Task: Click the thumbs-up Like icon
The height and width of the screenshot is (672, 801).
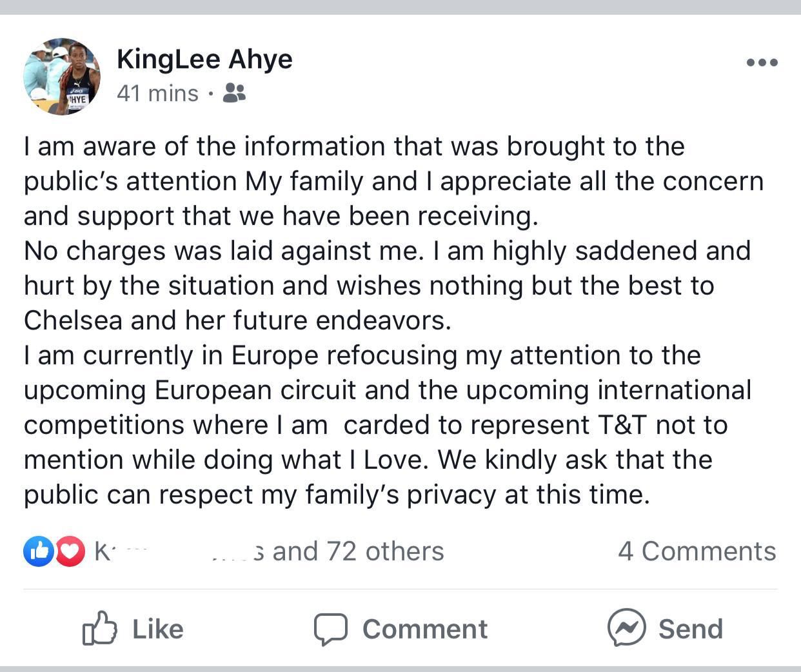Action: [x=99, y=628]
